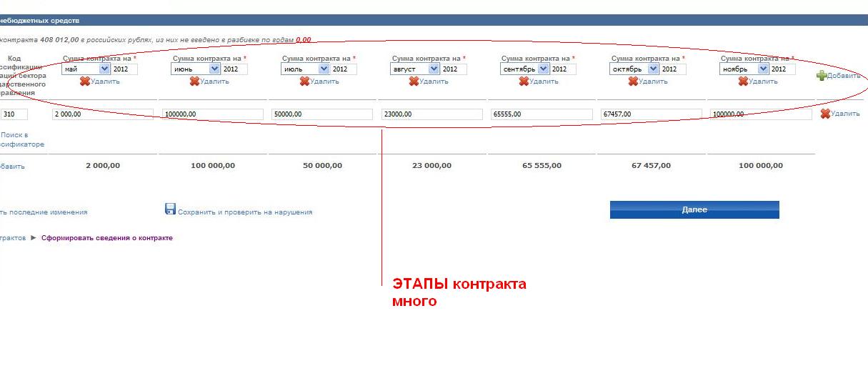This screenshot has height=366, width=868.
Task: Remove the октябрь 2012 contract column
Action: (x=648, y=81)
